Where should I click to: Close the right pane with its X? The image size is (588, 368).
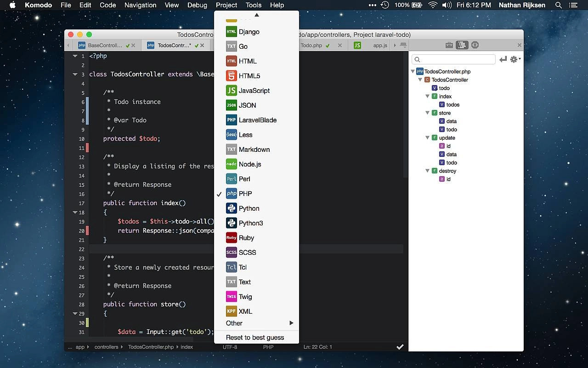click(x=519, y=45)
